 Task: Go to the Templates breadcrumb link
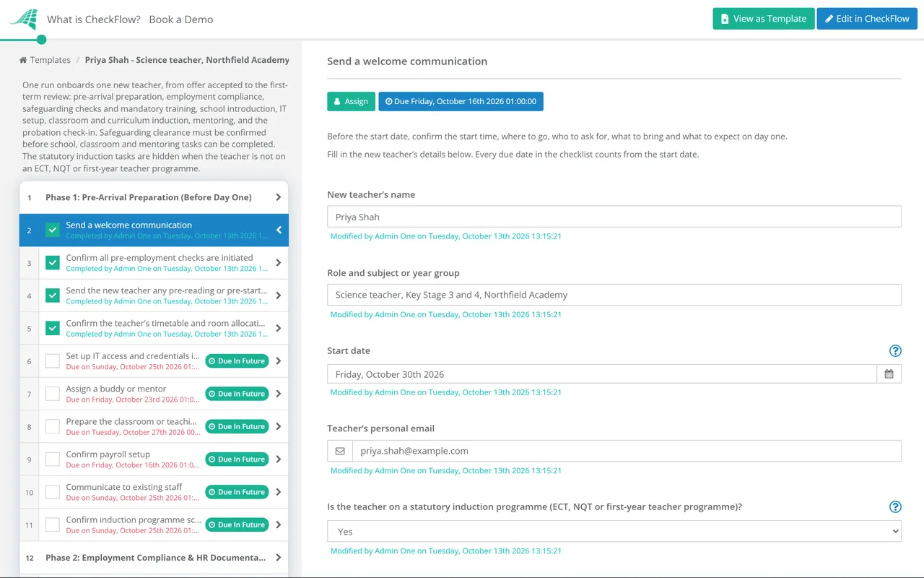51,60
